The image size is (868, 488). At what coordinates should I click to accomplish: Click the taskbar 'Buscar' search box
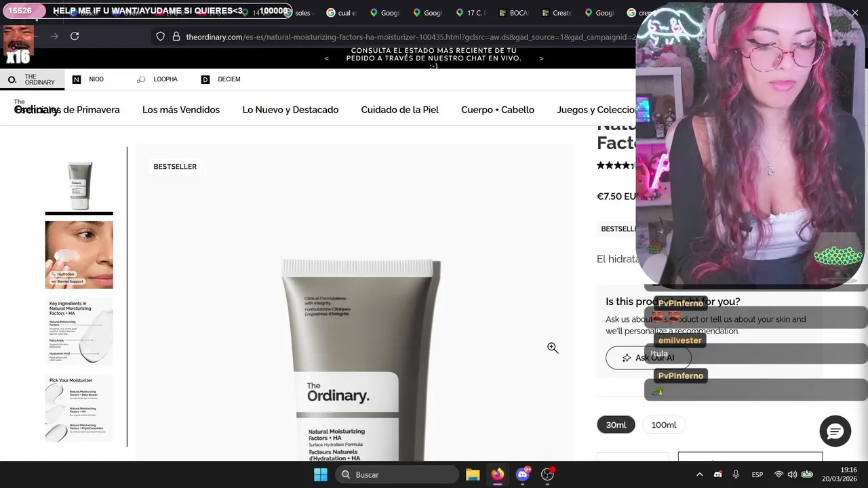397,474
